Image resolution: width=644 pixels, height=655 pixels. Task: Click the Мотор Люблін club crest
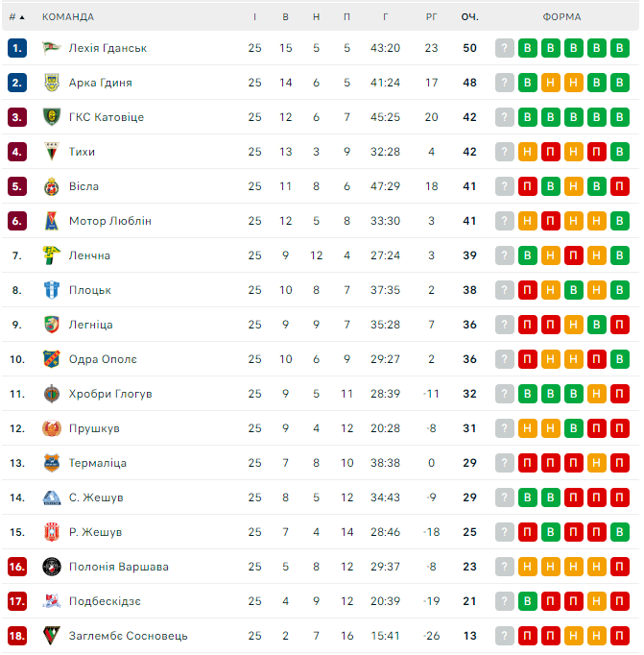(52, 221)
